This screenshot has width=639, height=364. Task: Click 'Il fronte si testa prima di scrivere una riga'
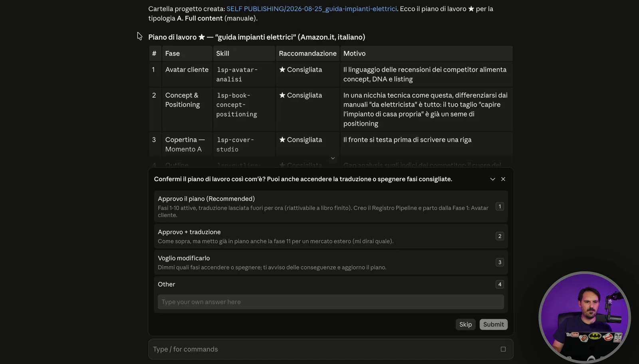click(x=407, y=140)
